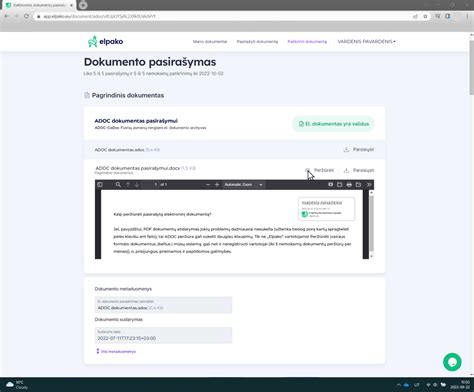474x392 pixels.
Task: Open the weather widget on taskbar
Action: pos(17,385)
